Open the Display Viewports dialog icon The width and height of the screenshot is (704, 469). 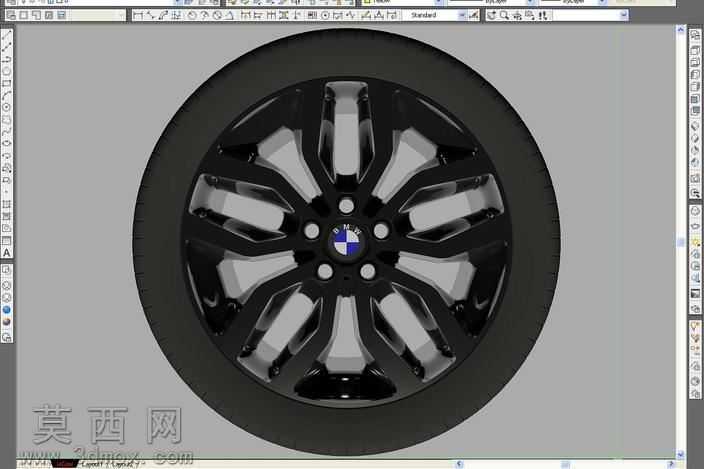pyautogui.click(x=11, y=15)
